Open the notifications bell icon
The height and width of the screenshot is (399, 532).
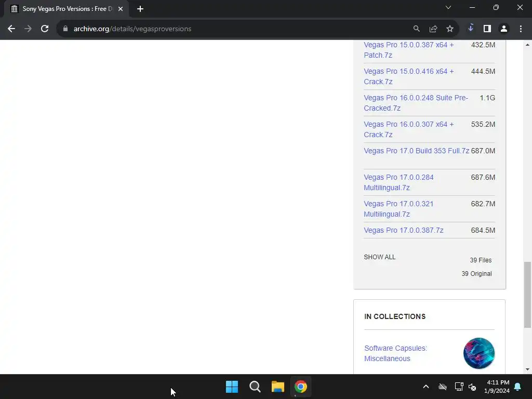pos(518,387)
